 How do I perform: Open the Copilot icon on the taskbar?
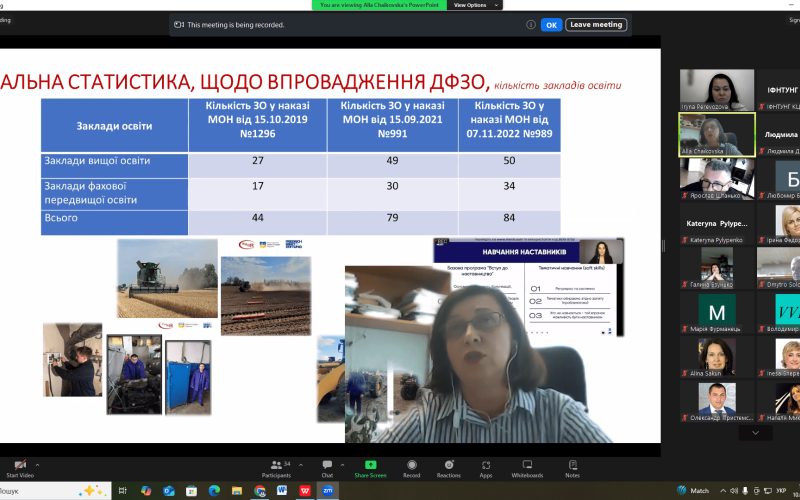(146, 491)
